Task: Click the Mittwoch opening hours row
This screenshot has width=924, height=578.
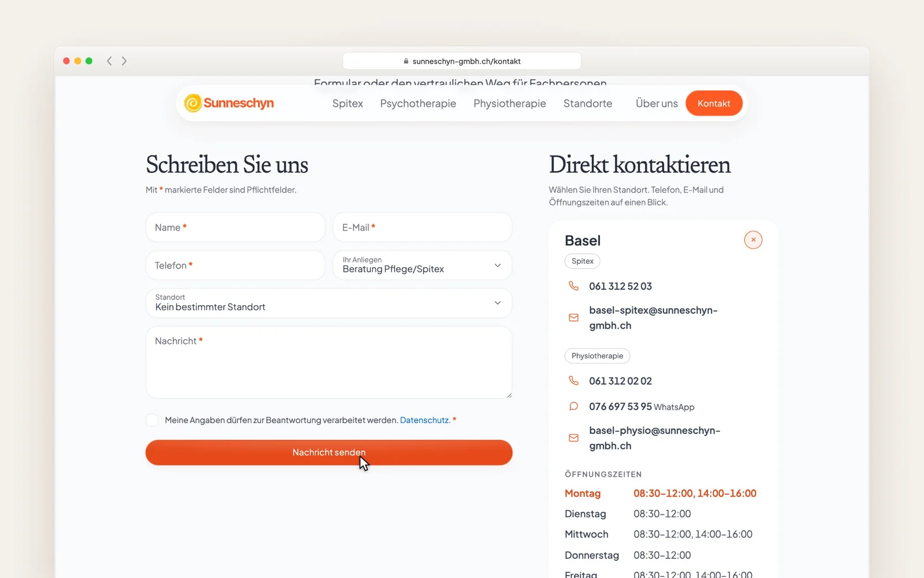Action: point(661,535)
